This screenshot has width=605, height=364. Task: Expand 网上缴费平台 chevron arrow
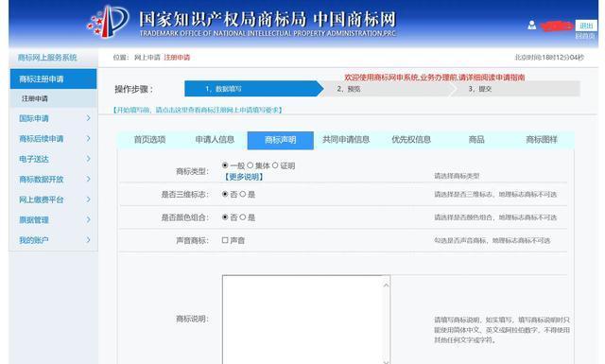88,199
